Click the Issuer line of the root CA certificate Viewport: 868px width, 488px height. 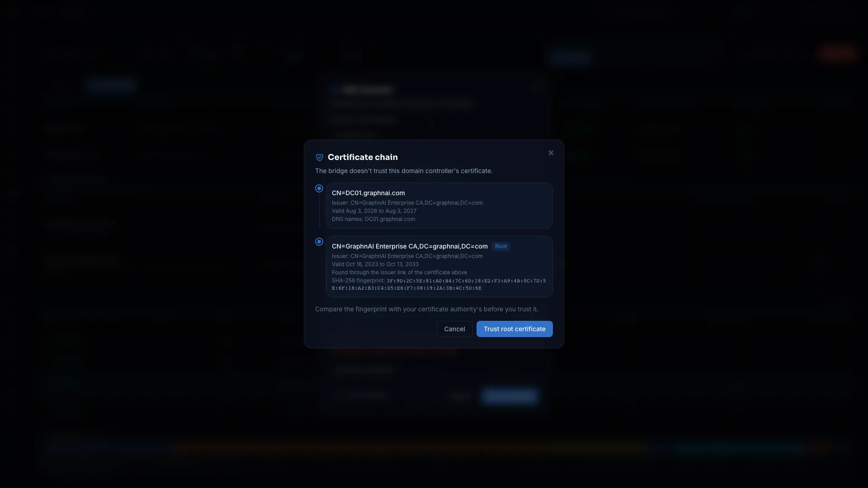(407, 256)
